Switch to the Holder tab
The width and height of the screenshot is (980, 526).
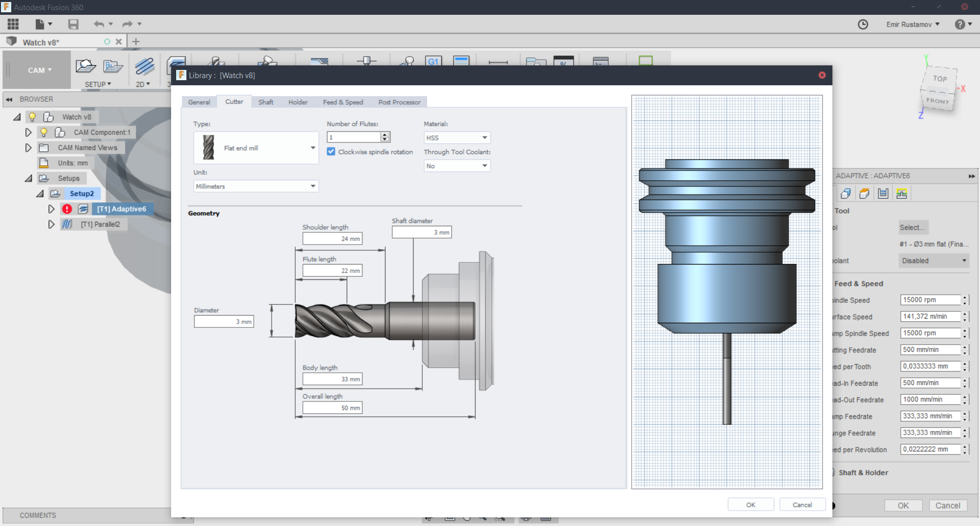point(298,102)
